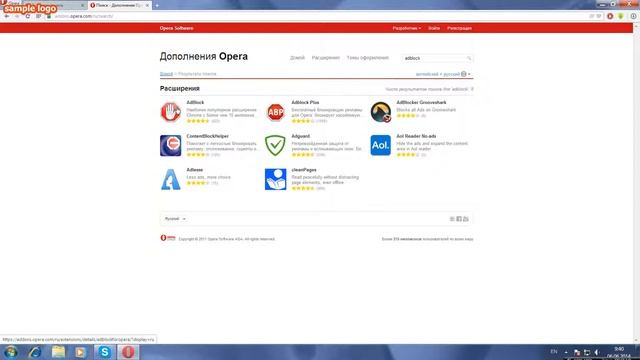640x360 pixels.
Task: Open the cleanPages icon
Action: point(276,179)
